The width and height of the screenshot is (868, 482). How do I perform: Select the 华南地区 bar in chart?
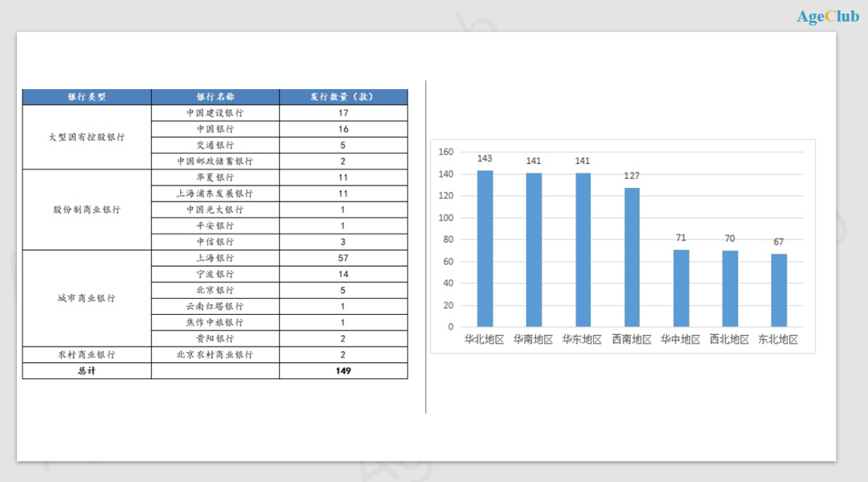click(x=534, y=250)
